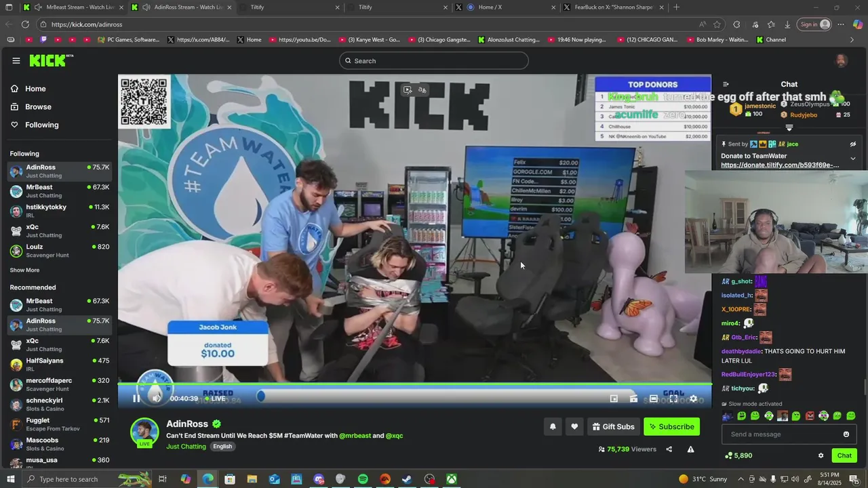The width and height of the screenshot is (868, 488).
Task: Collapse chat panel with the arrow icon
Action: tap(726, 85)
